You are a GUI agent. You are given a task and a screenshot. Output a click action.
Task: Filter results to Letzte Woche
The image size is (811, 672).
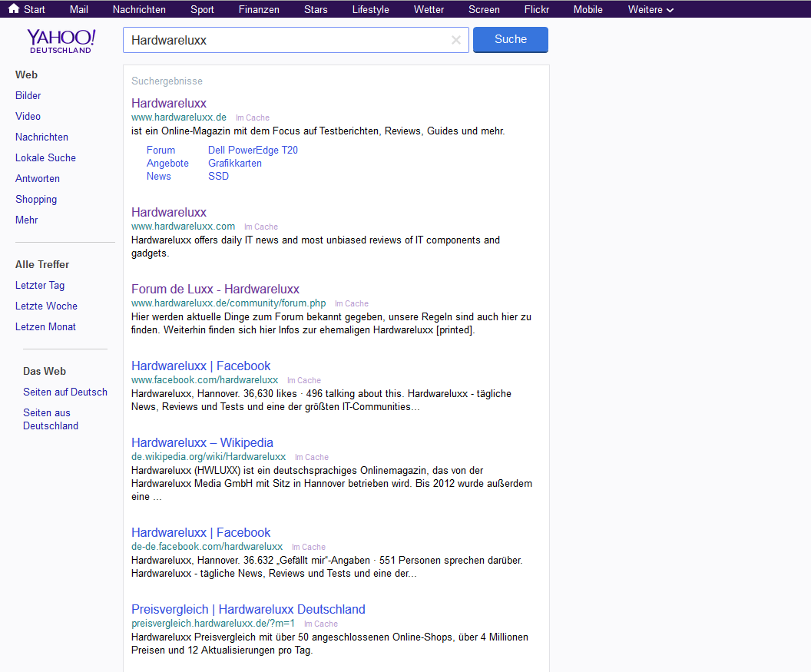(46, 306)
